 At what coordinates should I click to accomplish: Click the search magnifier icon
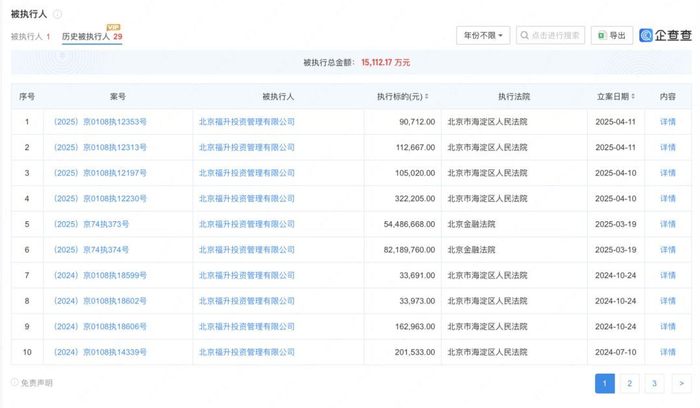click(525, 36)
